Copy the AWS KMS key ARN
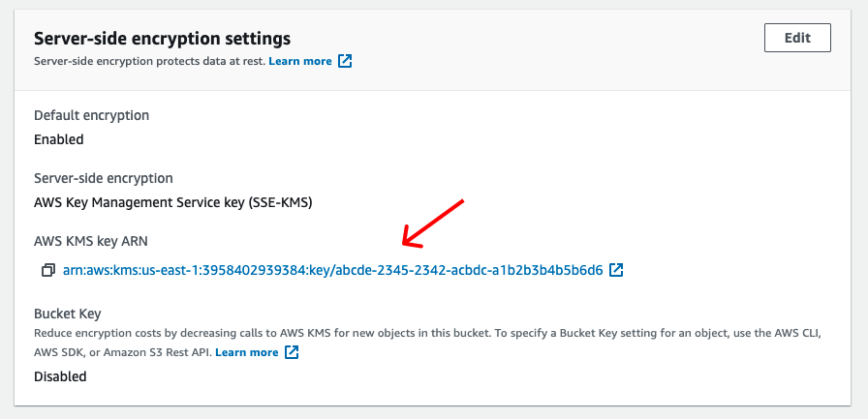 pyautogui.click(x=48, y=270)
